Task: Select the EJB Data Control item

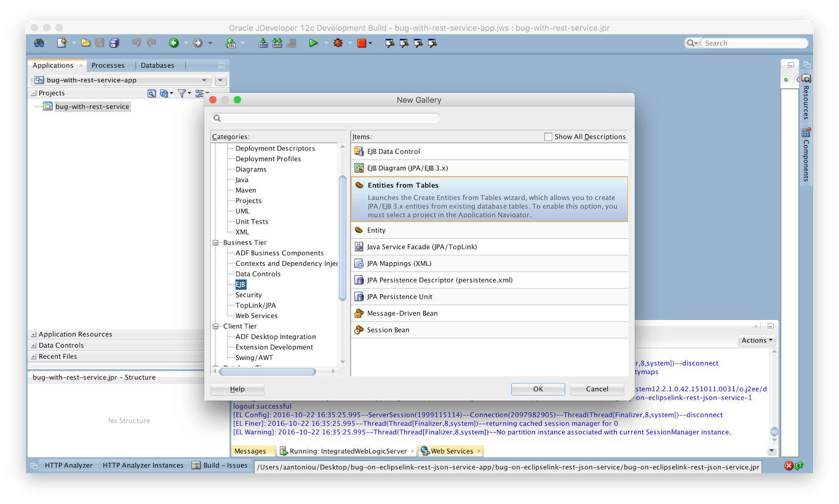Action: click(x=489, y=152)
